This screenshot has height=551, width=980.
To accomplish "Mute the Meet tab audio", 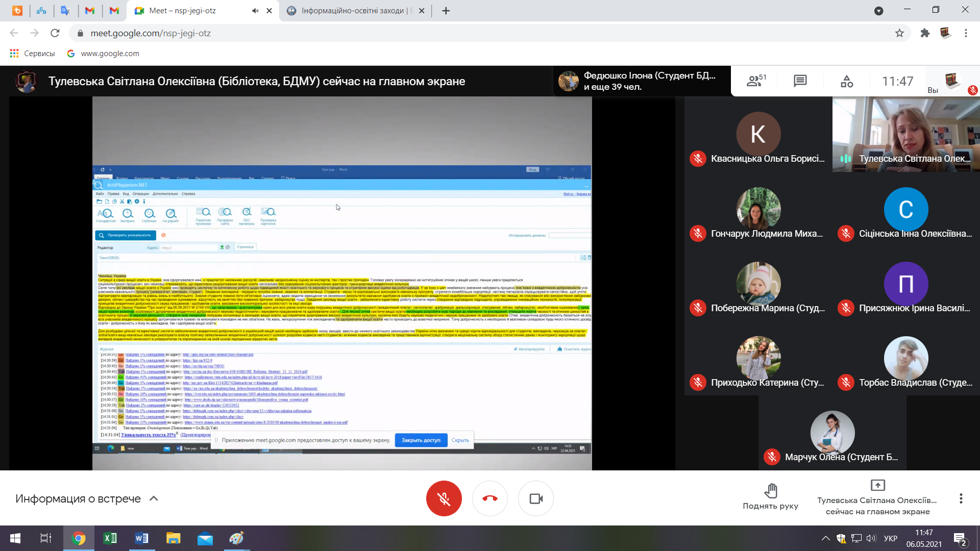I will click(x=255, y=11).
